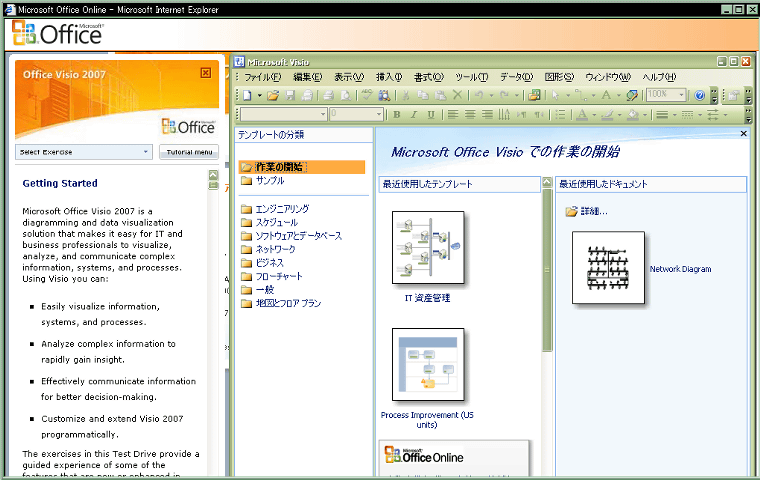Click Process Improvement (US units) template label
The width and height of the screenshot is (760, 480).
[427, 419]
